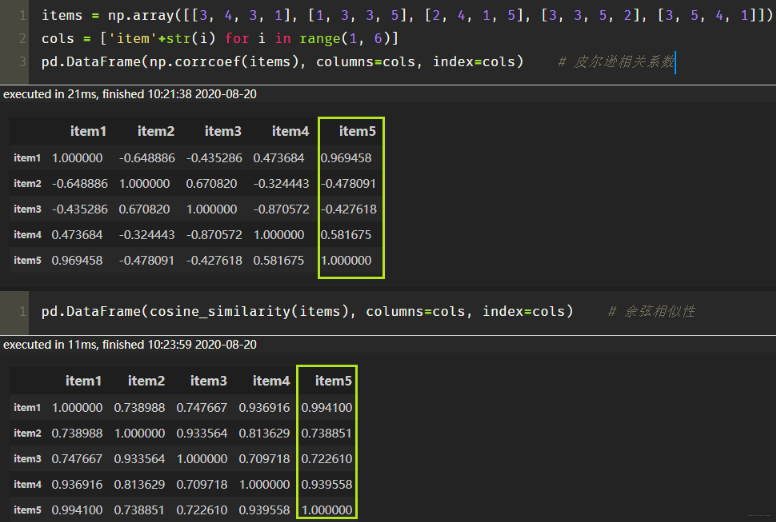Click item5 column header in correlation table
776x522 pixels.
tap(357, 131)
